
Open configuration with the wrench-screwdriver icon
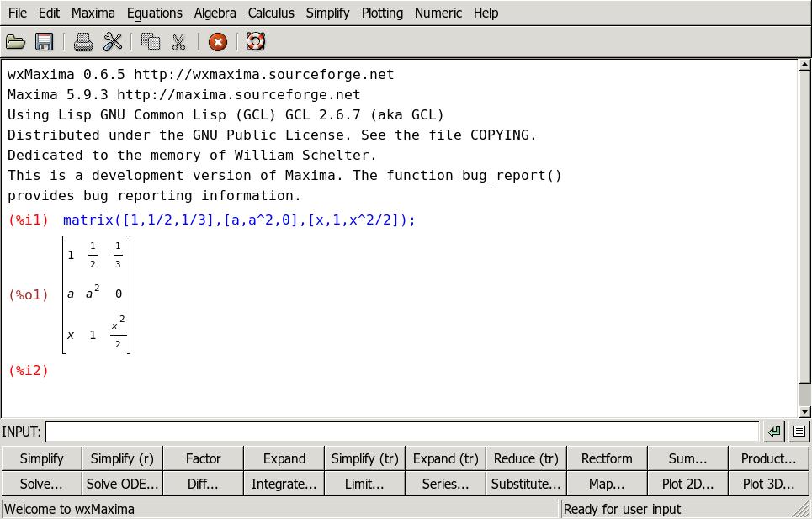(113, 42)
